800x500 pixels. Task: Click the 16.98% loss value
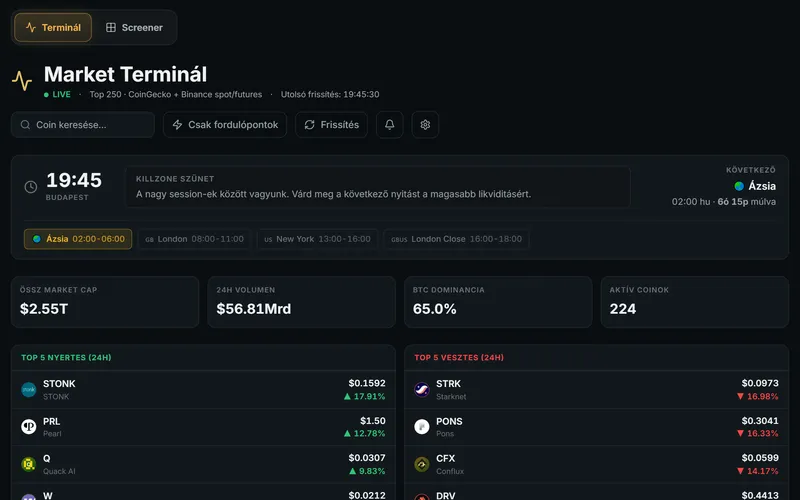[758, 396]
